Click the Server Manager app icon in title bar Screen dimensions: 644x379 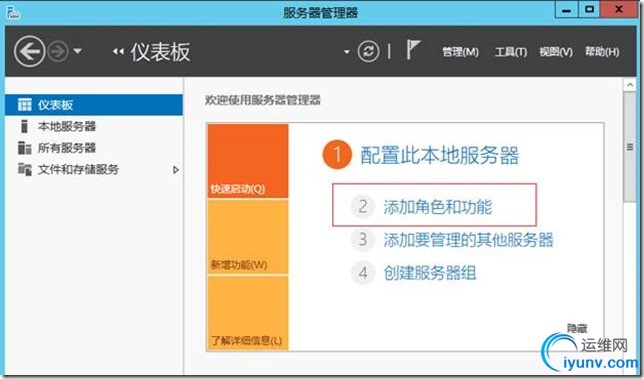pyautogui.click(x=13, y=12)
